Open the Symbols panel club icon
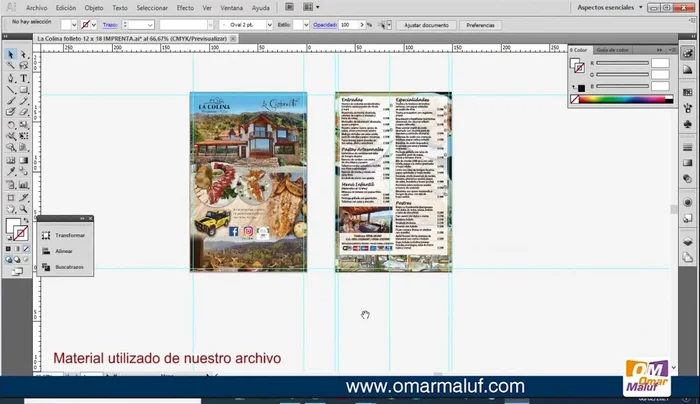This screenshot has height=404, width=700. (688, 124)
